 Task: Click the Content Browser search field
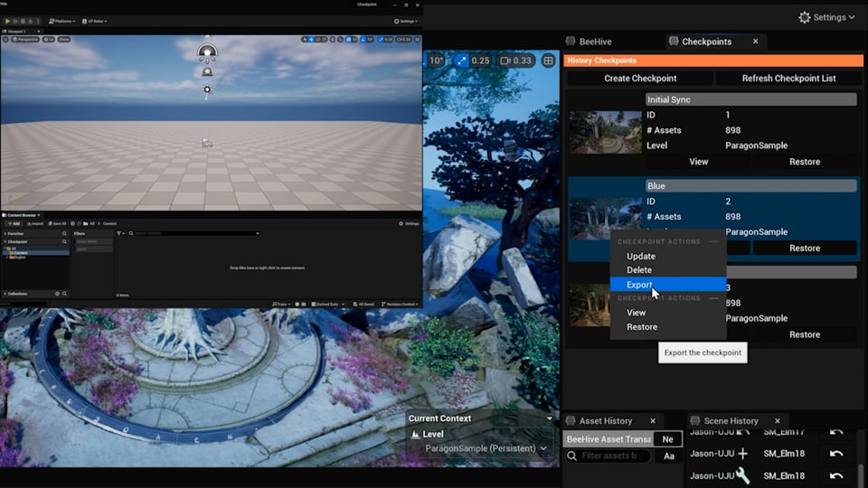(196, 233)
